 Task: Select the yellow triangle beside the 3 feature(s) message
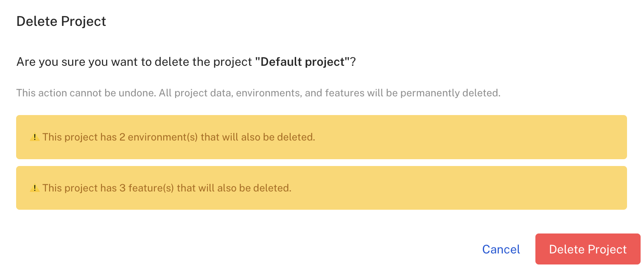[35, 188]
